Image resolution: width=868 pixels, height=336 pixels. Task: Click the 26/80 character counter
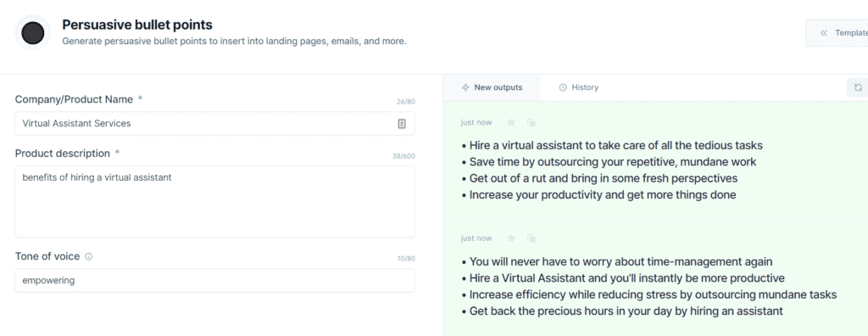(x=406, y=102)
